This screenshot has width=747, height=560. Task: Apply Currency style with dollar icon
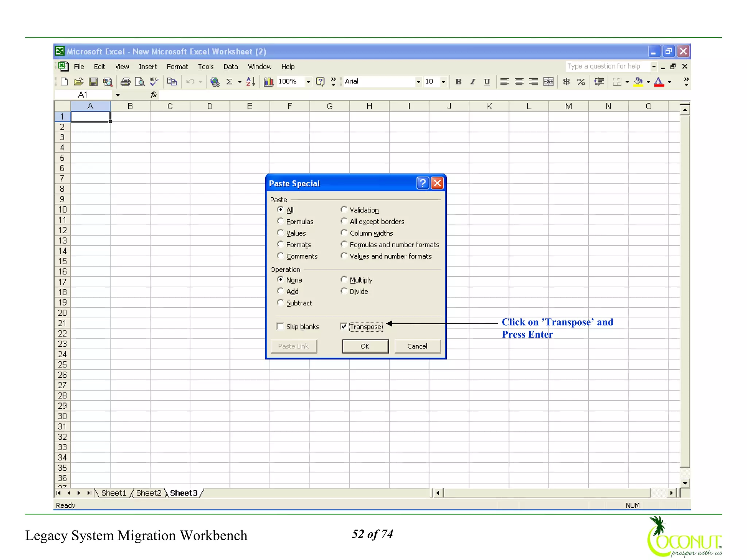tap(566, 82)
